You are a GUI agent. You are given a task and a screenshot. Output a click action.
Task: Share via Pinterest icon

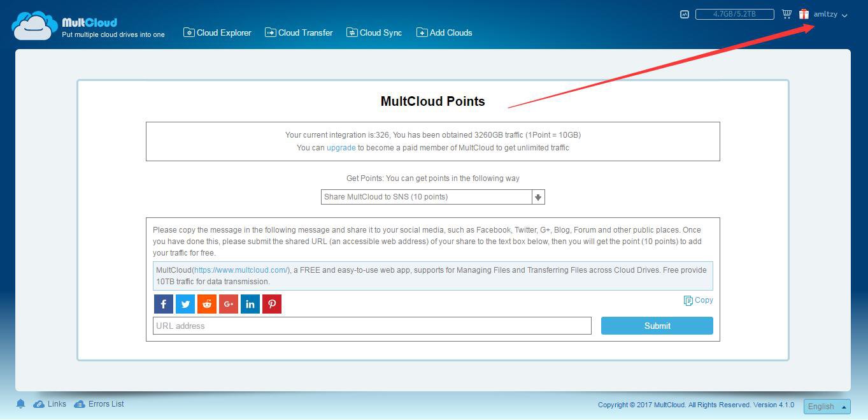coord(272,304)
